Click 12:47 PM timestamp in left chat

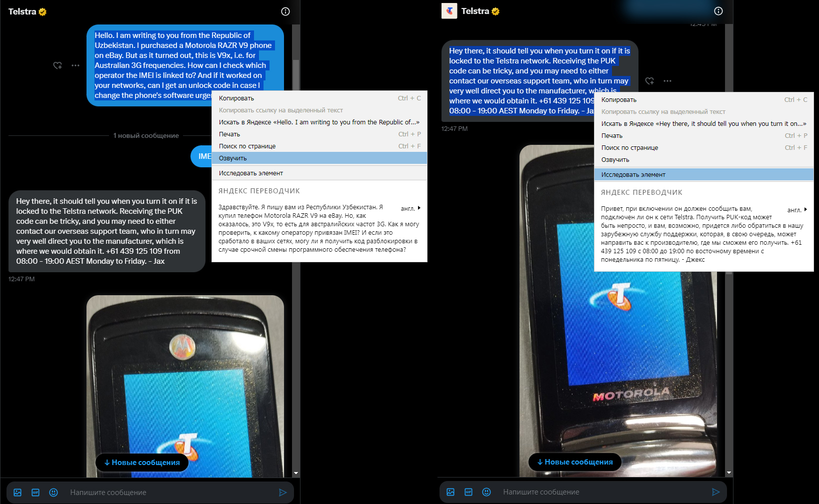tap(21, 279)
